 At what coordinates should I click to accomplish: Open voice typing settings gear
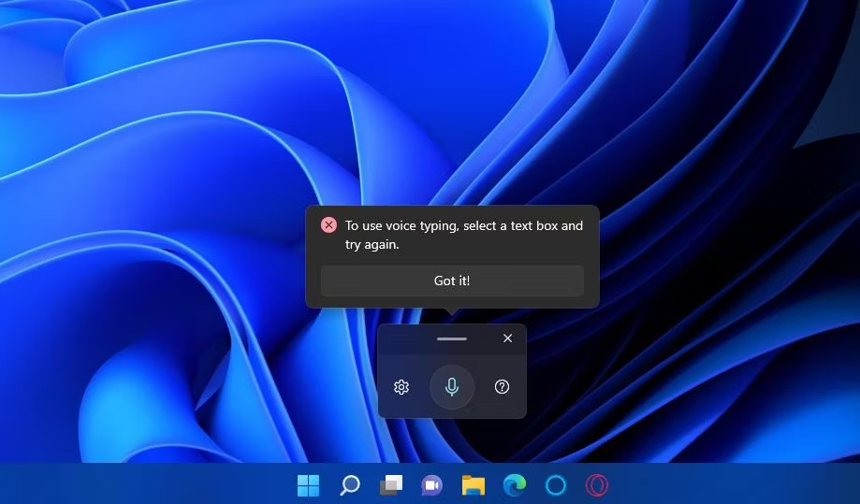(401, 387)
